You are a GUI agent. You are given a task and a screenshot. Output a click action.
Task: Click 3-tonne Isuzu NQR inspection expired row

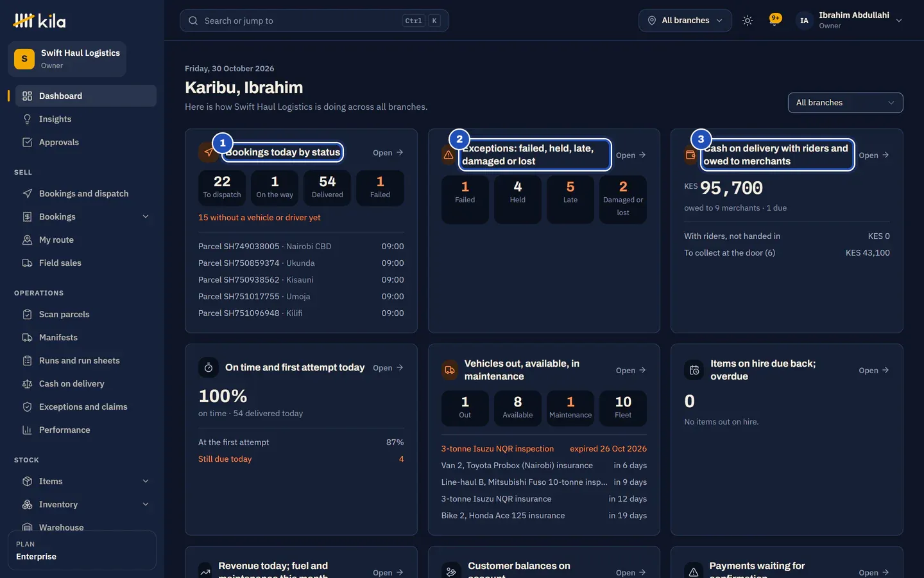(x=544, y=448)
